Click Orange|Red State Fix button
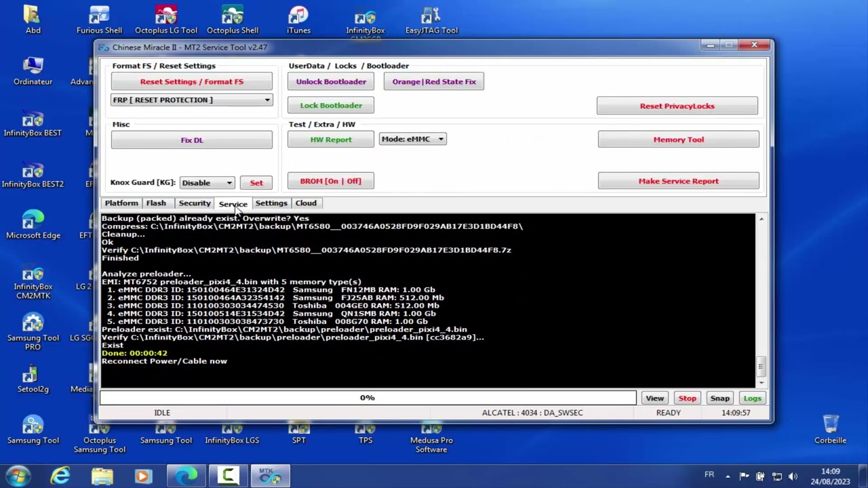Image resolution: width=868 pixels, height=488 pixels. click(x=434, y=82)
